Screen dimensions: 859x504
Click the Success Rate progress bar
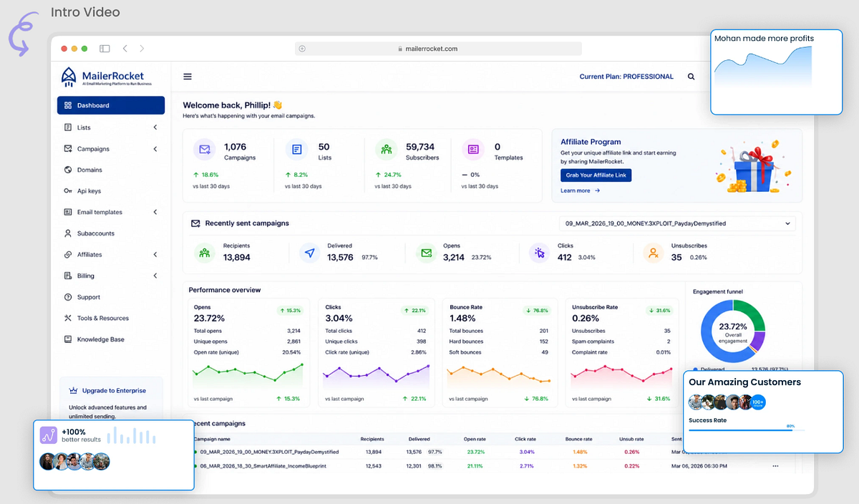(x=746, y=430)
